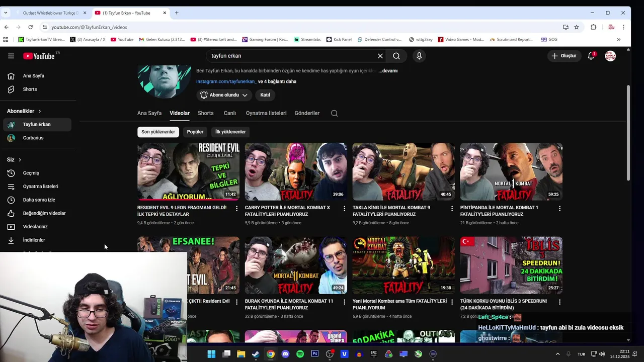644x362 pixels.
Task: Open Ana Sayfa in the left sidebar
Action: (37, 76)
